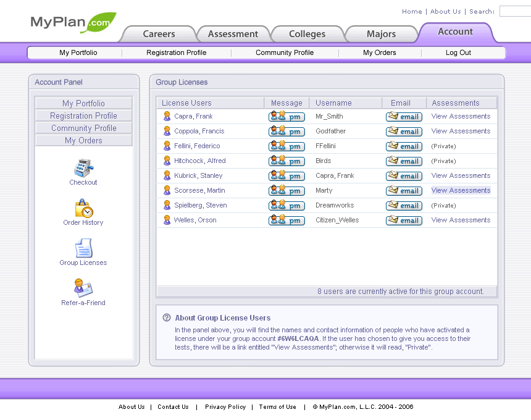Send a pm to Capra, Frank

coord(286,117)
